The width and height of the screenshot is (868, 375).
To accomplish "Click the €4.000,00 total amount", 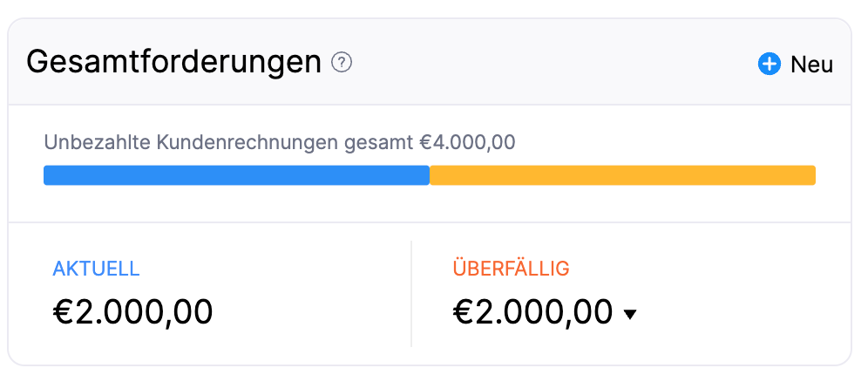I will (466, 143).
